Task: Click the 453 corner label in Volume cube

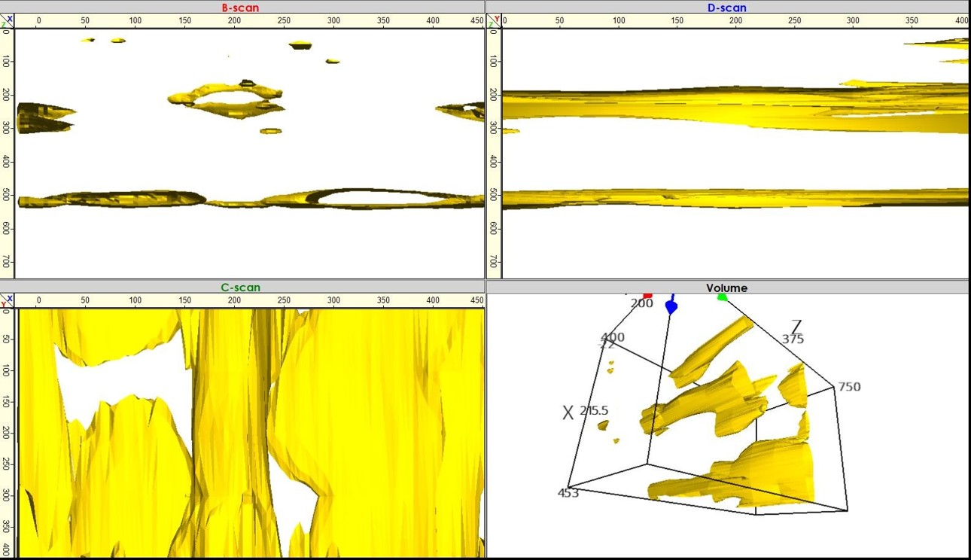Action: (568, 493)
